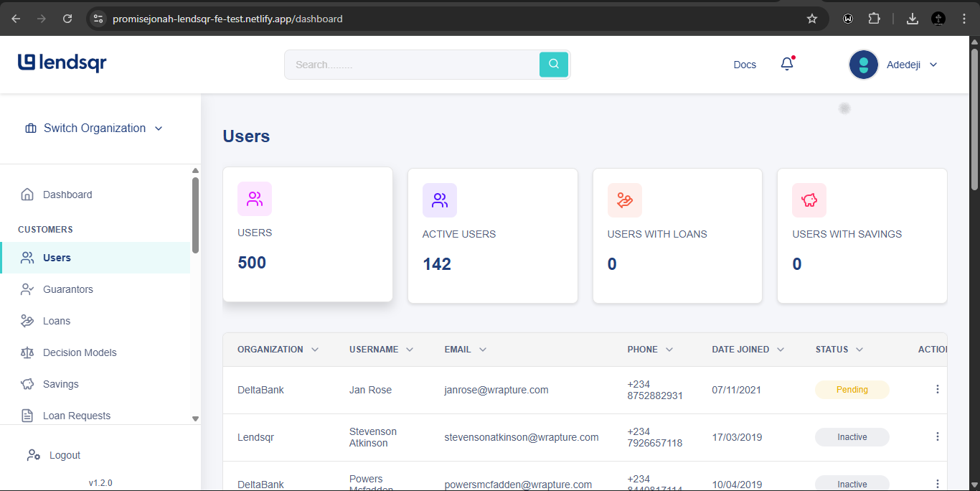The image size is (980, 491).
Task: Click phone +234 8752882931
Action: tap(655, 390)
